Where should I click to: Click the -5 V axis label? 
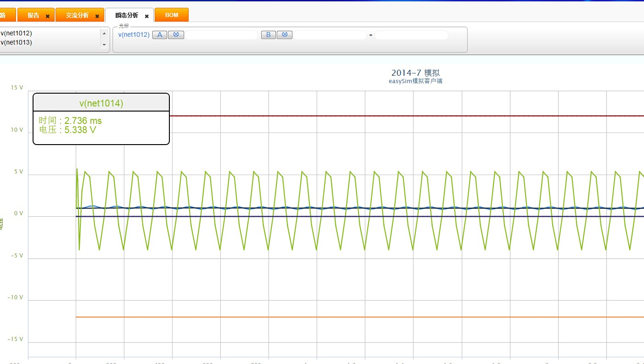click(17, 256)
